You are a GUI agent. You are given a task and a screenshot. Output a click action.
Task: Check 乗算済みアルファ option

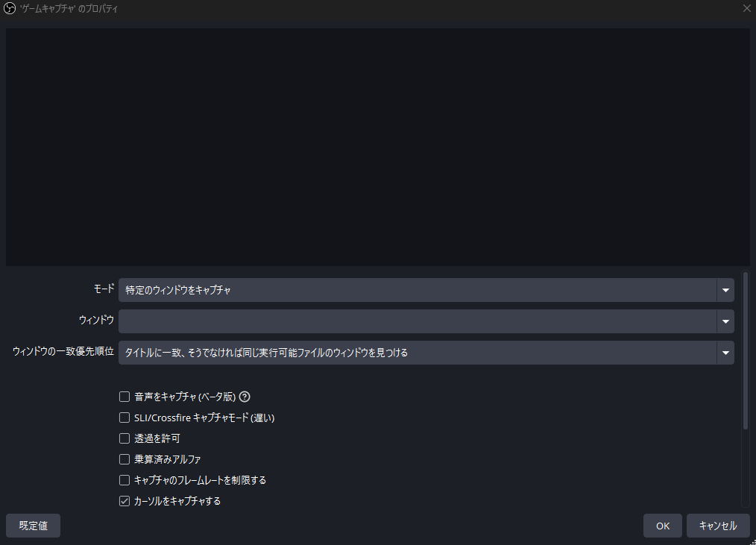125,459
